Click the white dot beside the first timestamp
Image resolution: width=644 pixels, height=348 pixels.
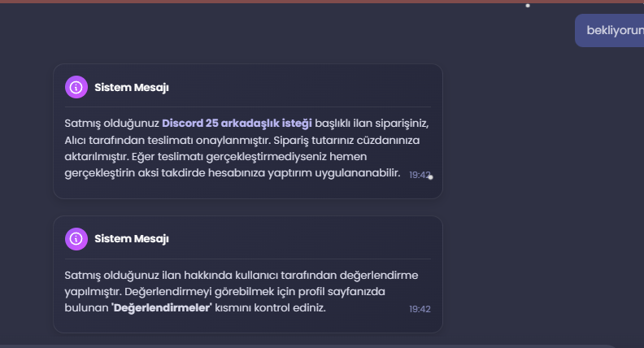coord(430,177)
